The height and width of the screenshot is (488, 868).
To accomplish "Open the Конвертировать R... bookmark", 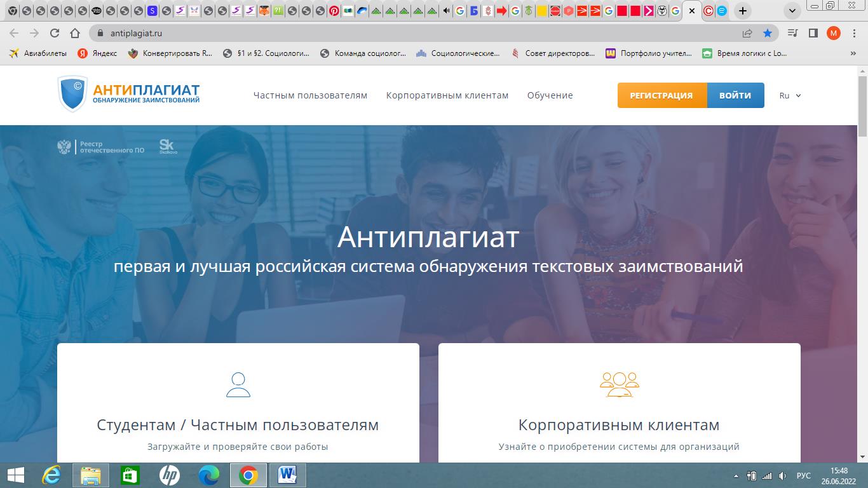I will [x=170, y=53].
